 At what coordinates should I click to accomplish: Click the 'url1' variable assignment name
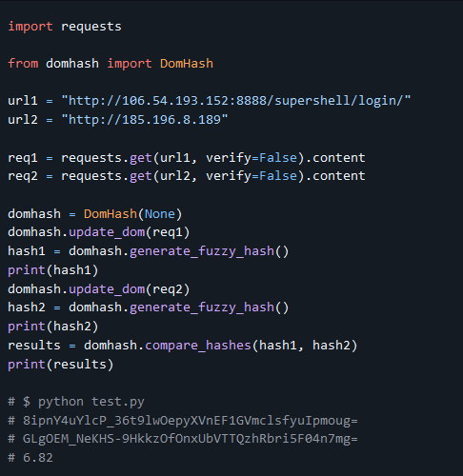23,101
